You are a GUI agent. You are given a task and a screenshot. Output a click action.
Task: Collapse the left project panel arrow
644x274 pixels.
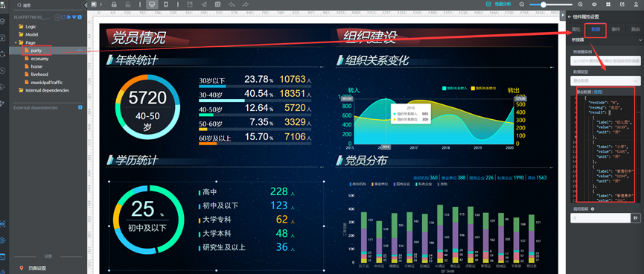85,5
